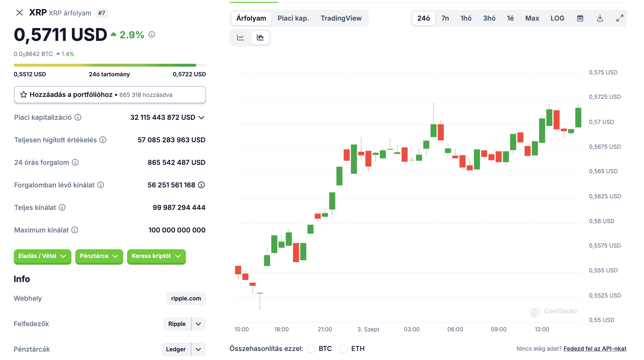The width and height of the screenshot is (644, 360).
Task: Select the Max time range
Action: (x=532, y=18)
